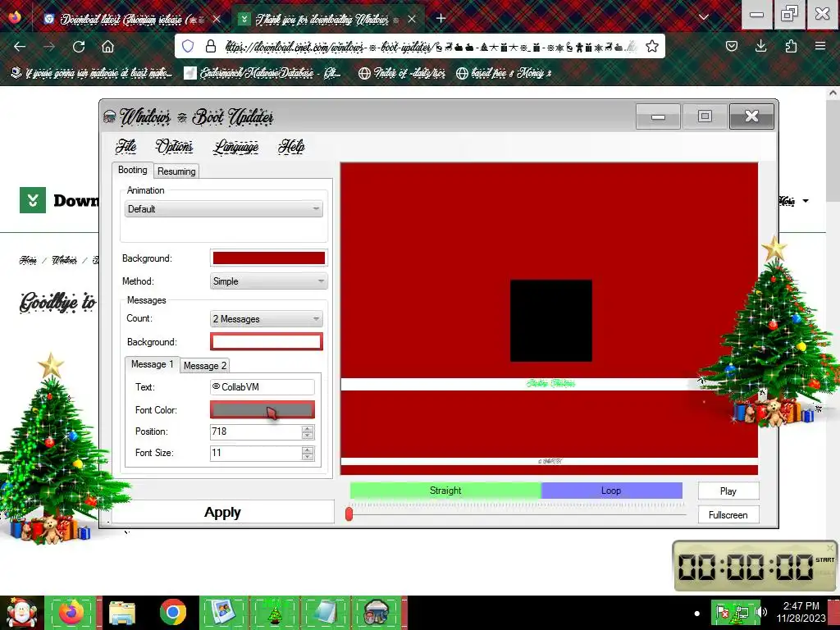Increase Font Size with up arrow
The height and width of the screenshot is (630, 840).
point(308,450)
